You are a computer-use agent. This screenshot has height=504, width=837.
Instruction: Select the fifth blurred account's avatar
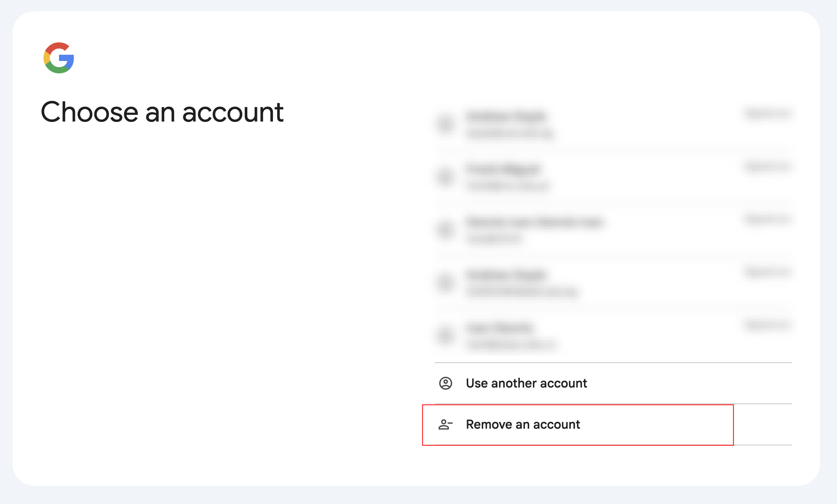click(x=446, y=335)
